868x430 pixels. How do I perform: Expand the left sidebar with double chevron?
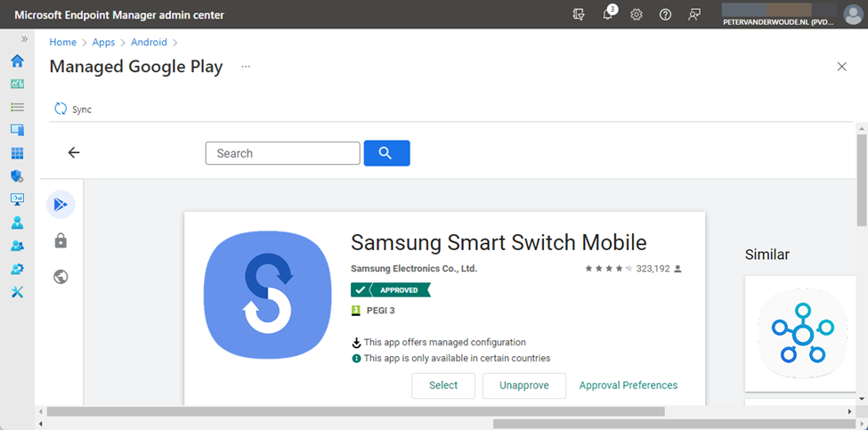coord(24,39)
